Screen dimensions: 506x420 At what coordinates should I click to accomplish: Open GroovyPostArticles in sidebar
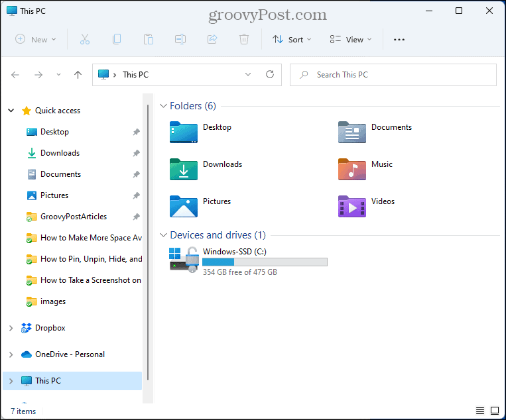pyautogui.click(x=74, y=217)
